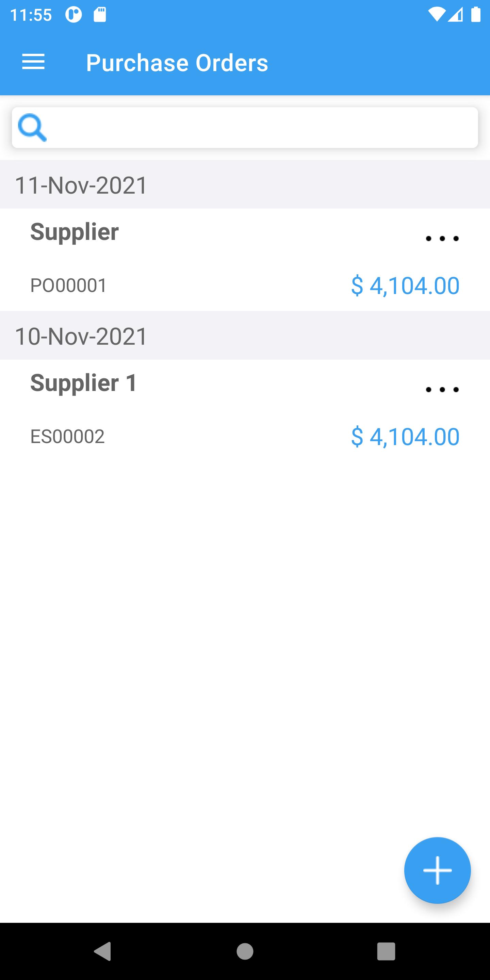The height and width of the screenshot is (980, 490).
Task: Open options menu for PO00001 order
Action: click(442, 239)
